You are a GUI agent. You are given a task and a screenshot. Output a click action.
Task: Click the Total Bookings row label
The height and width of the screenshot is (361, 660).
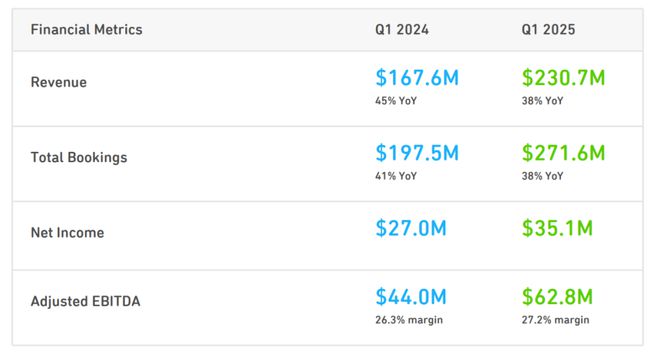79,157
